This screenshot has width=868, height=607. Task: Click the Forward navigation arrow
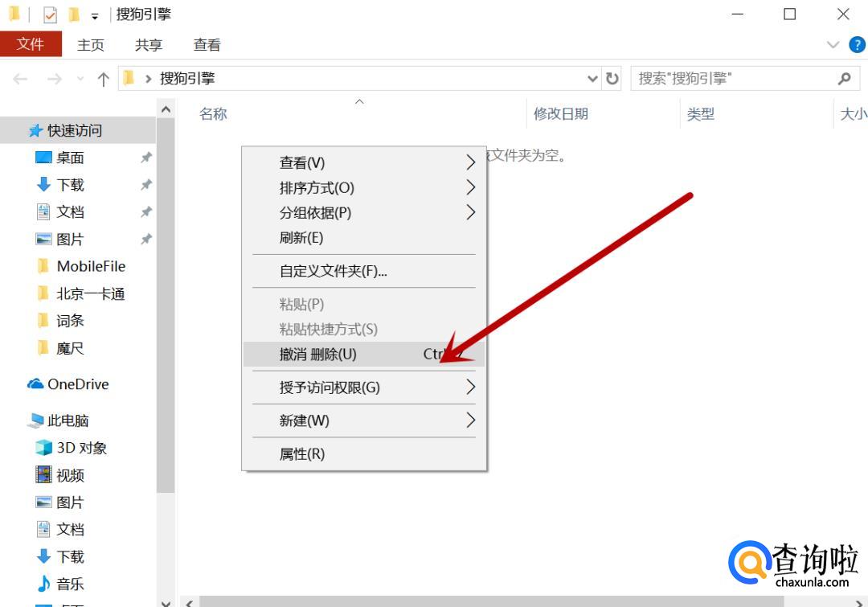tap(55, 80)
